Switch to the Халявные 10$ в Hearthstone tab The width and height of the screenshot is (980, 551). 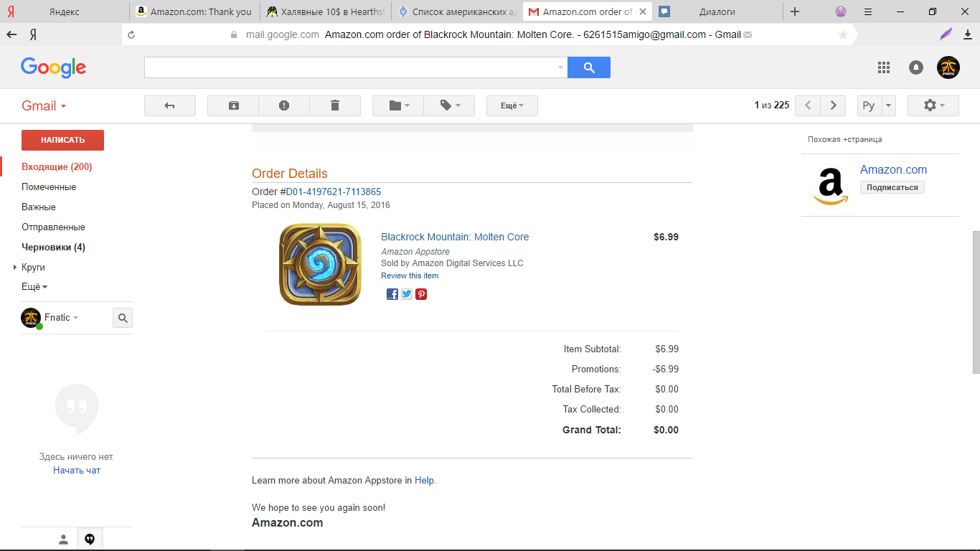[x=325, y=11]
